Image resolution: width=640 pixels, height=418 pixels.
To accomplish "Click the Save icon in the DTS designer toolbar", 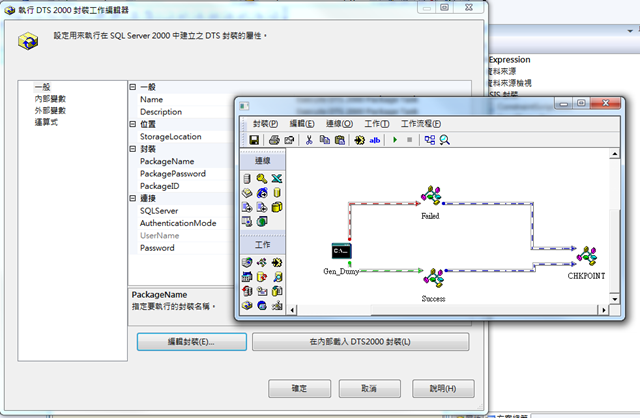I will click(254, 140).
